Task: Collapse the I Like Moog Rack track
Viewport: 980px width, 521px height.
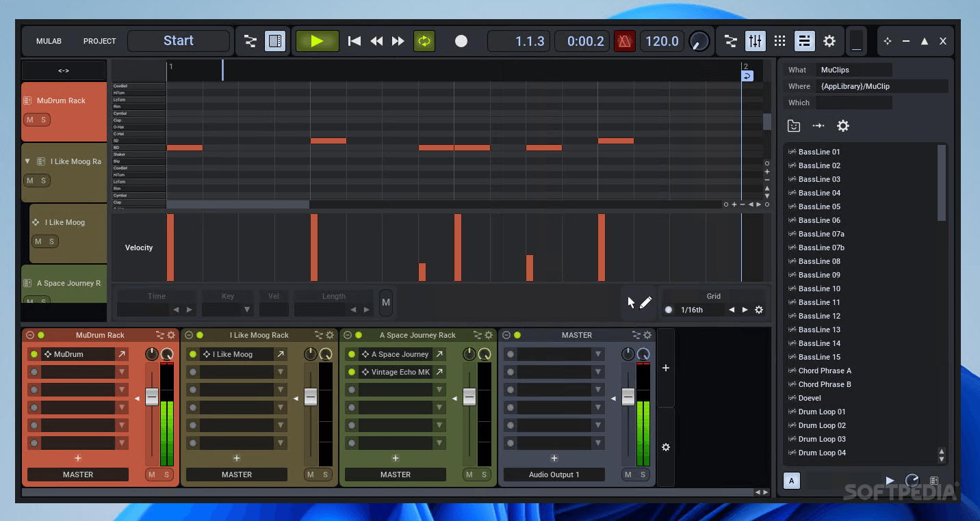Action: coord(27,161)
